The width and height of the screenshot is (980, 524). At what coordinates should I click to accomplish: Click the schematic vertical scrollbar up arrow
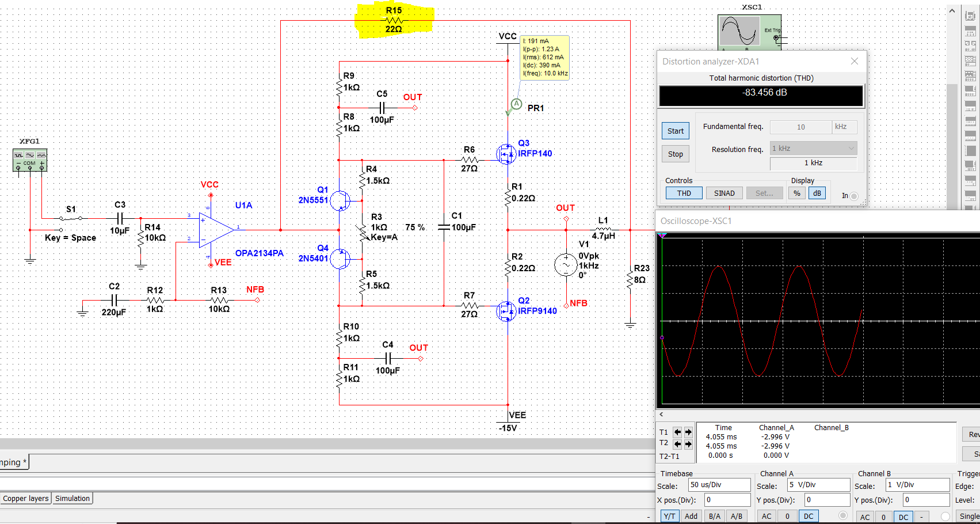[x=952, y=11]
